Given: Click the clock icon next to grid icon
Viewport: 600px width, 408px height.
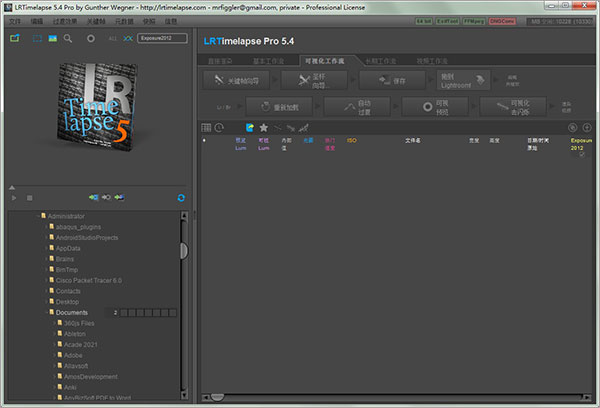Looking at the screenshot, I should (x=219, y=128).
